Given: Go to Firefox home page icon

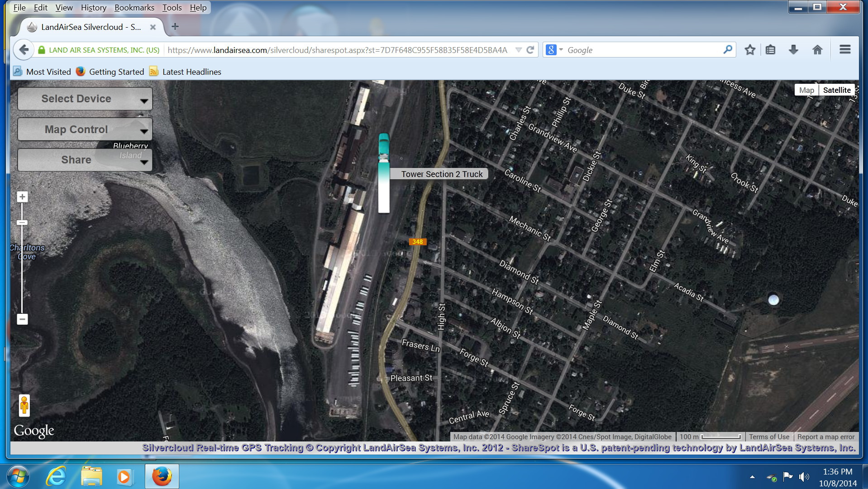Looking at the screenshot, I should pyautogui.click(x=817, y=50).
